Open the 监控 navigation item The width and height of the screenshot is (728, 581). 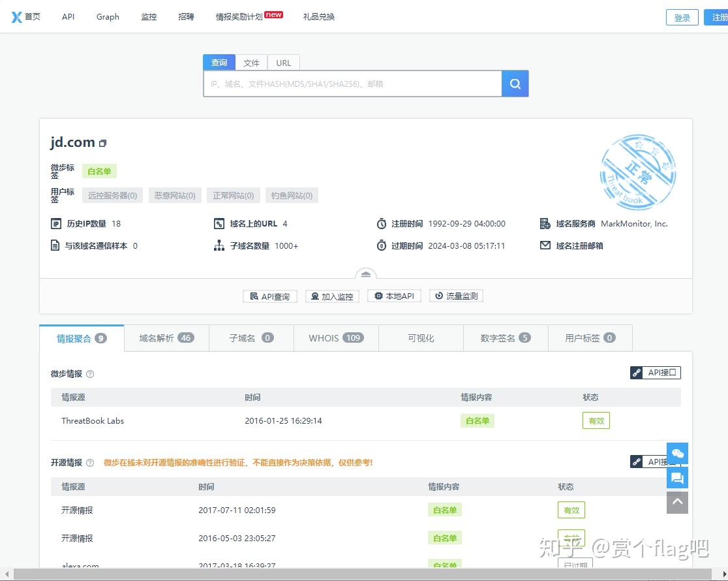[149, 17]
